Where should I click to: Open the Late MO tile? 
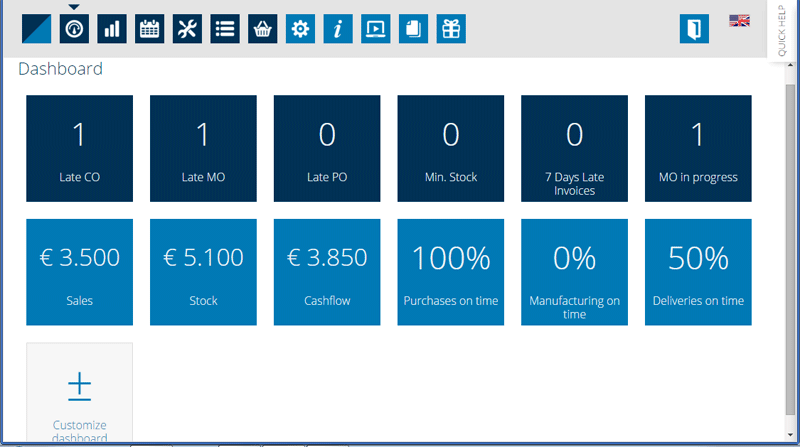point(203,148)
